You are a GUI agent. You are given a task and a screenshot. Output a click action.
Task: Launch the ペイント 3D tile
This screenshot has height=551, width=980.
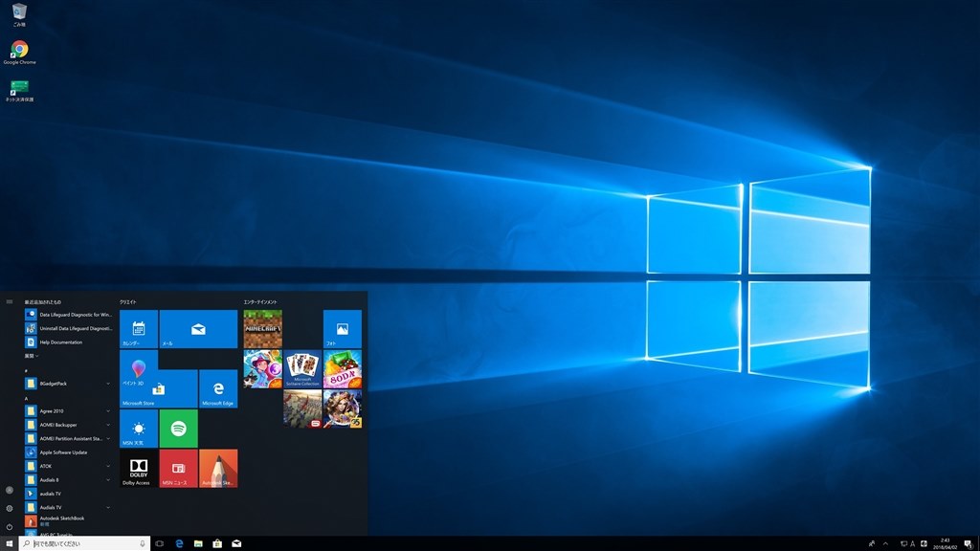(139, 368)
